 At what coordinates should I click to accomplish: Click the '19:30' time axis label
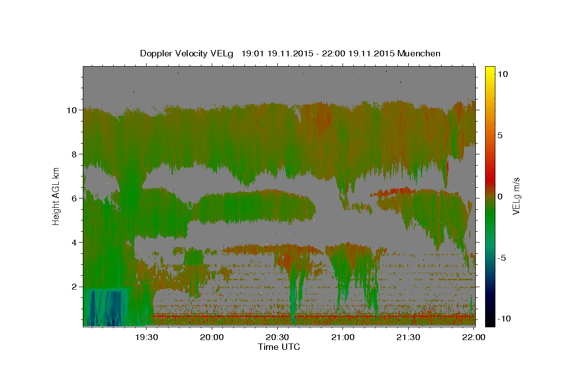147,337
